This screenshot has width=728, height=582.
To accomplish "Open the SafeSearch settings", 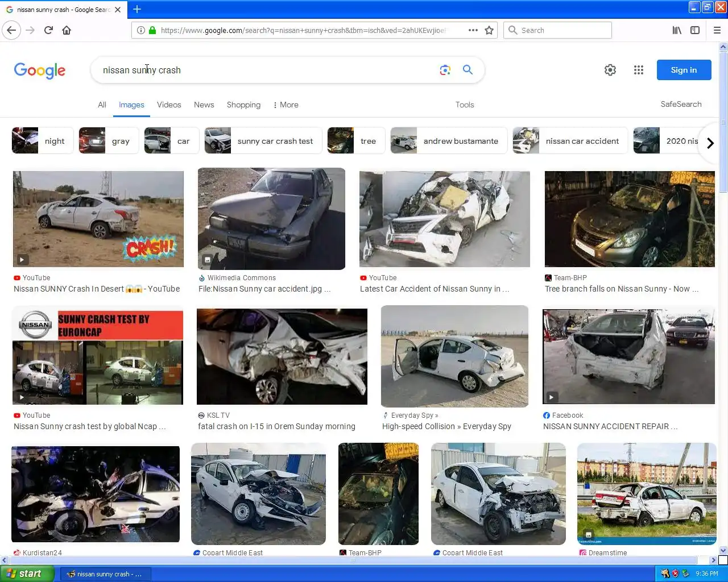I will (681, 104).
